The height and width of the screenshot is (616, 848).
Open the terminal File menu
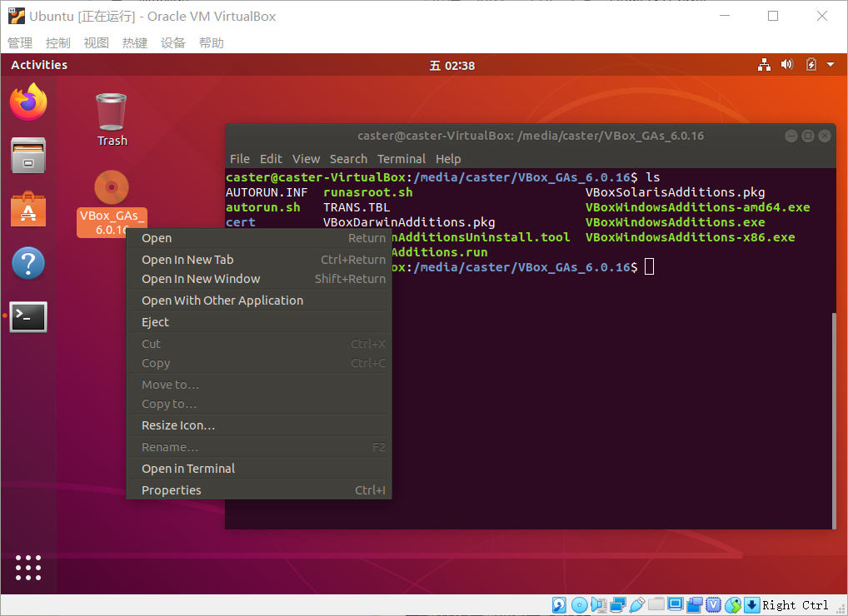[240, 159]
